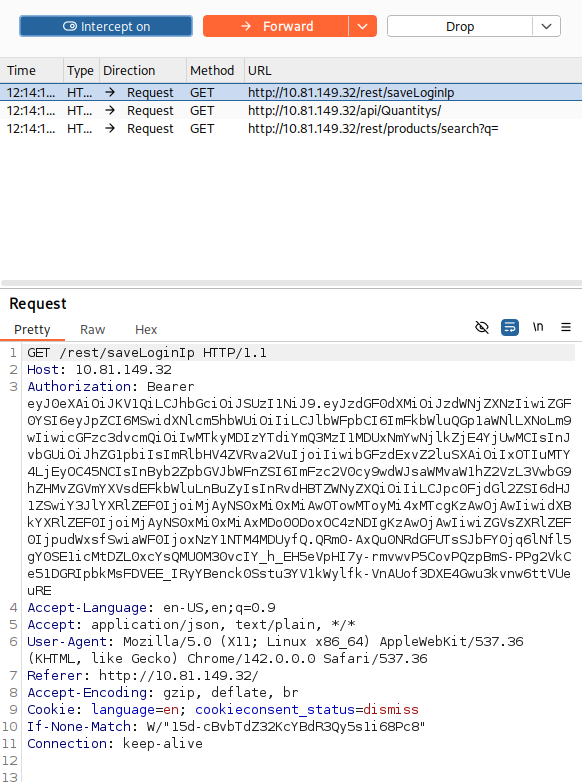The height and width of the screenshot is (782, 582).
Task: Click the Cookie header value dismiss
Action: [x=390, y=709]
